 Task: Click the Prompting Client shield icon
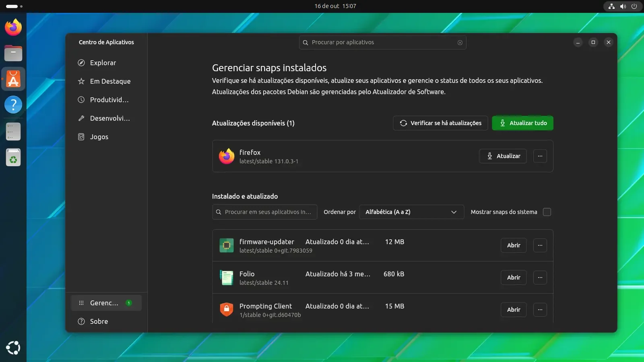pos(227,310)
